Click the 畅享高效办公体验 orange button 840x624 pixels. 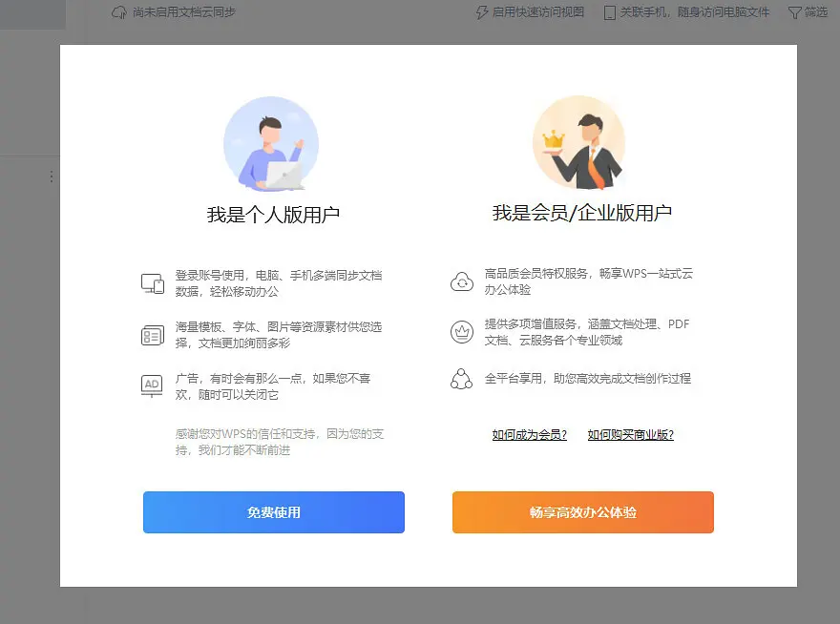pyautogui.click(x=583, y=512)
